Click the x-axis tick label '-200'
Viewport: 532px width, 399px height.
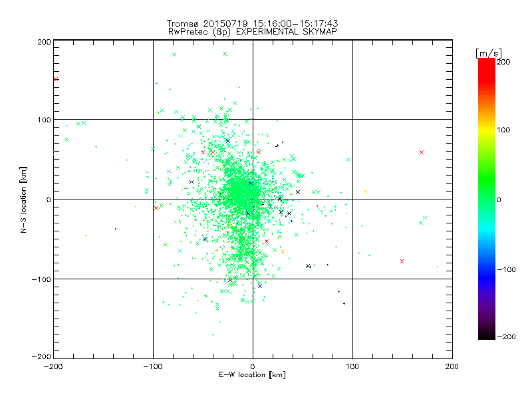53,366
